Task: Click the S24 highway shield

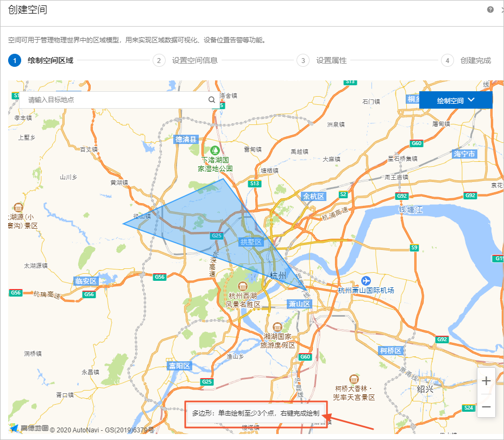Action: [x=468, y=408]
